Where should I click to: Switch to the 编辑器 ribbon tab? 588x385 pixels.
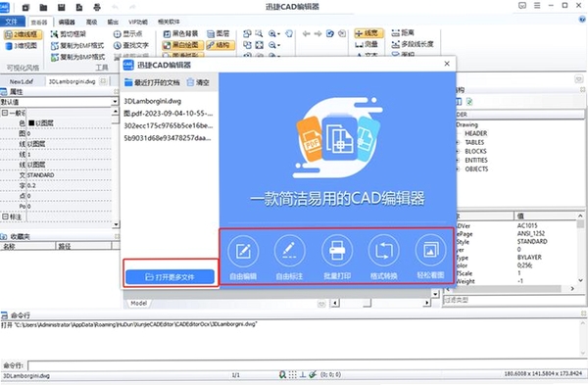67,23
